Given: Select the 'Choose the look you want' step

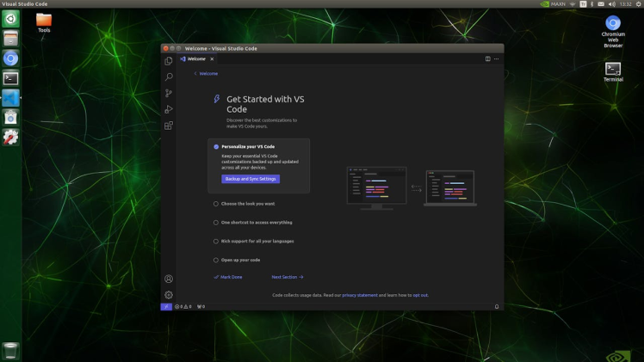Looking at the screenshot, I should click(248, 204).
